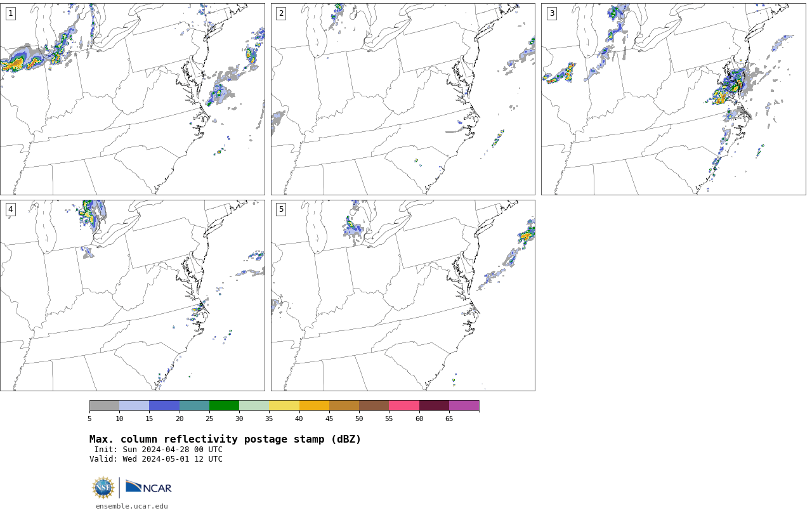Click the blue 15-20 dBZ swatch
812x513 pixels.
click(x=164, y=406)
